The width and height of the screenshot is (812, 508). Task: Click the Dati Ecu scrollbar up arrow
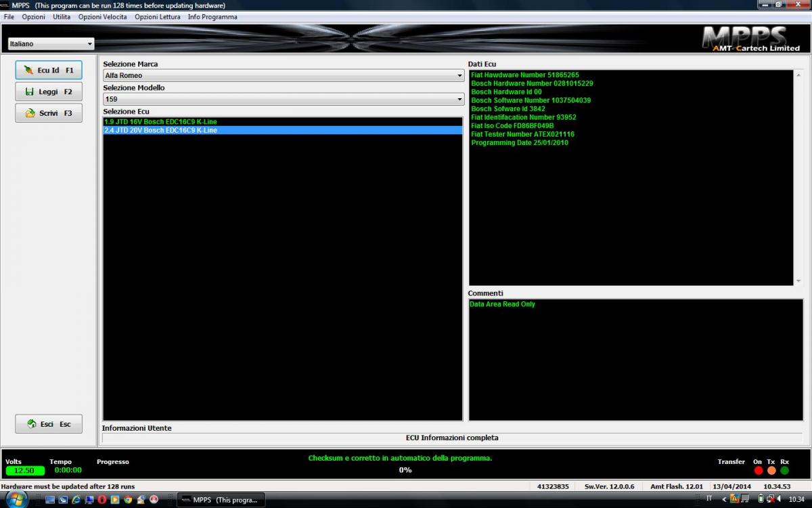tap(798, 75)
